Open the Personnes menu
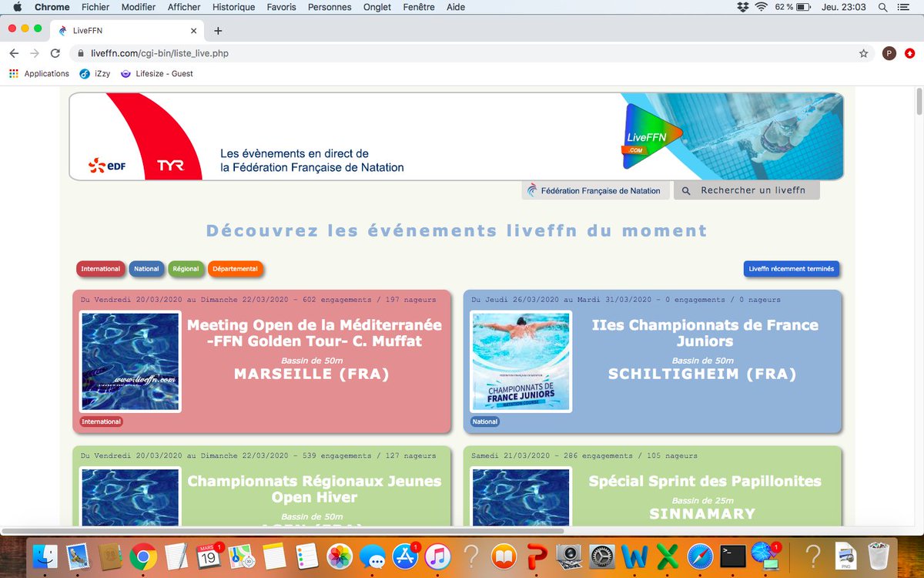Viewport: 924px width, 578px height. coord(330,7)
